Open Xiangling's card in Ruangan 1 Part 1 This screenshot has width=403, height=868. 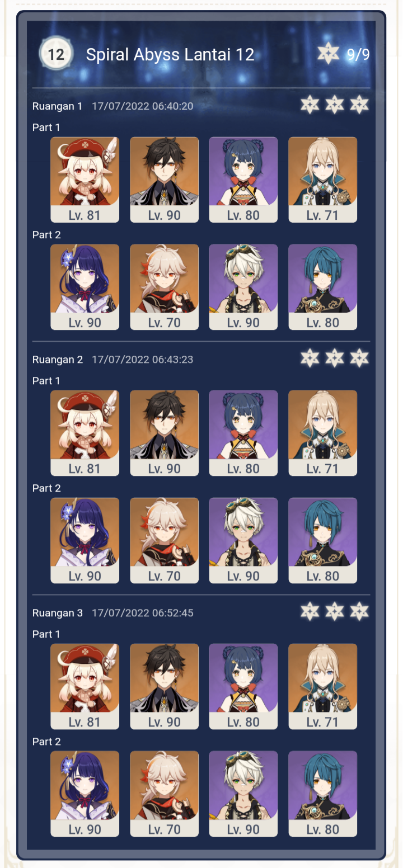pyautogui.click(x=243, y=180)
